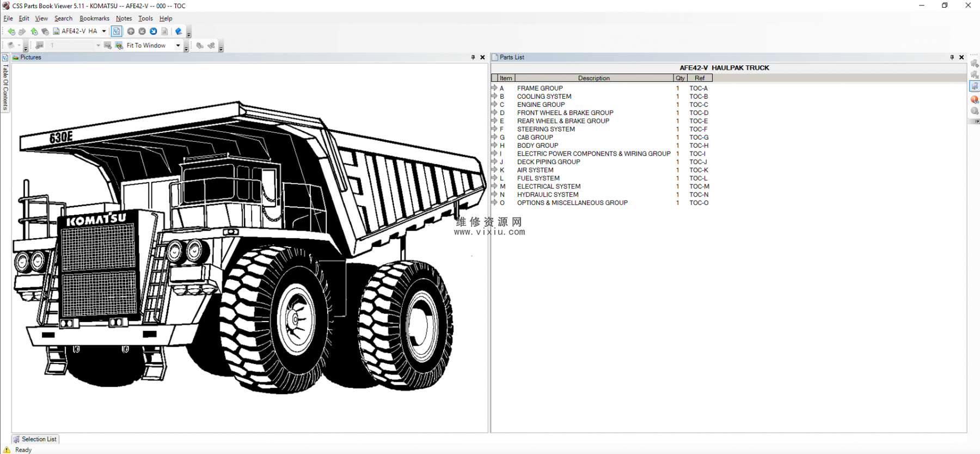The image size is (980, 454).
Task: Open the View menu
Action: click(x=41, y=19)
